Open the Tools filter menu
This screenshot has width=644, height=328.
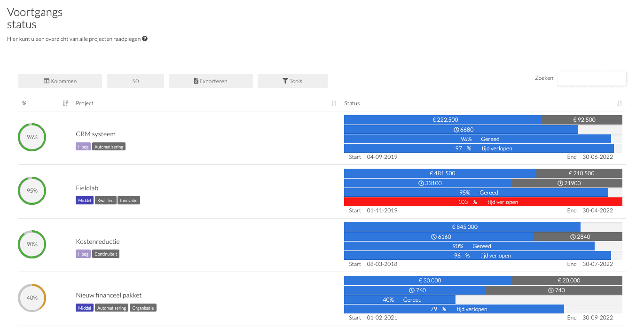click(x=292, y=81)
